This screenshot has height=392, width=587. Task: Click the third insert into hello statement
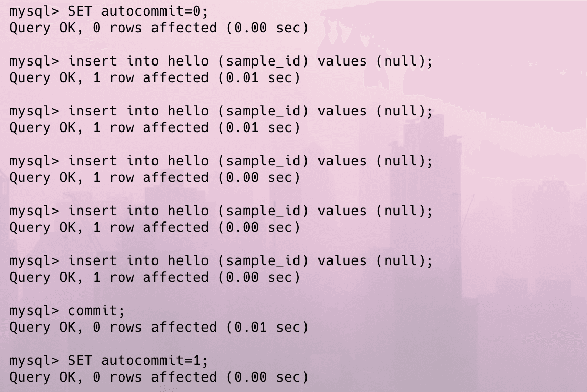[x=250, y=161]
